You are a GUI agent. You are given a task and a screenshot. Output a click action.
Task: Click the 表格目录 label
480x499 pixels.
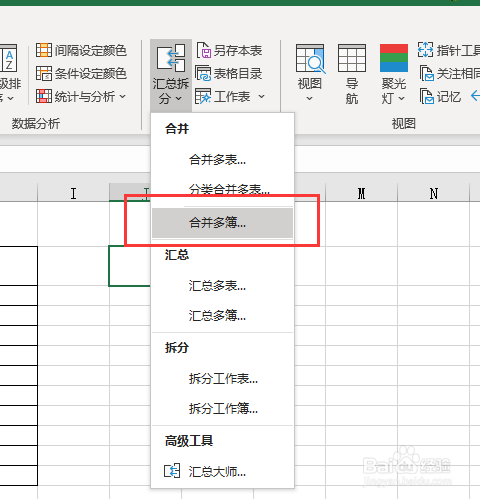[238, 73]
